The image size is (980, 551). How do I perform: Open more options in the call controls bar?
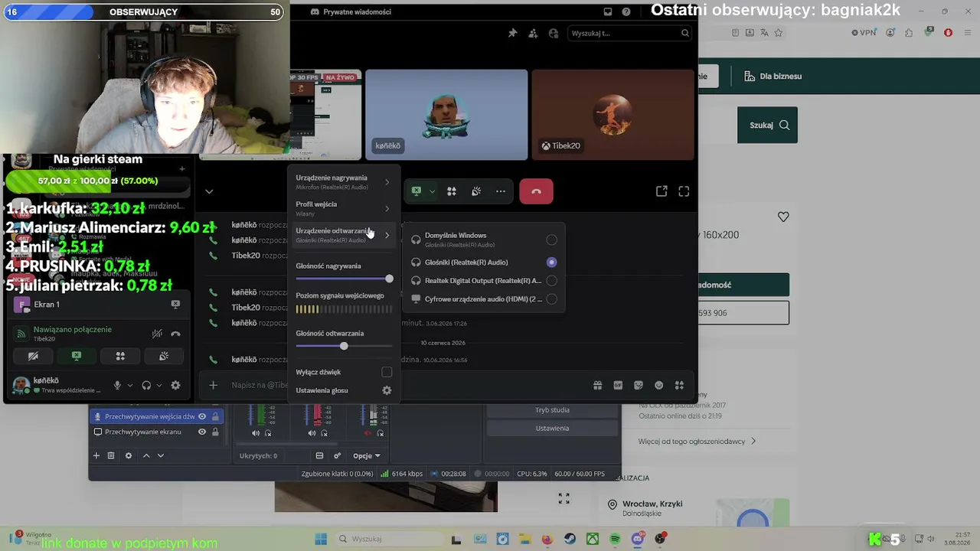501,191
